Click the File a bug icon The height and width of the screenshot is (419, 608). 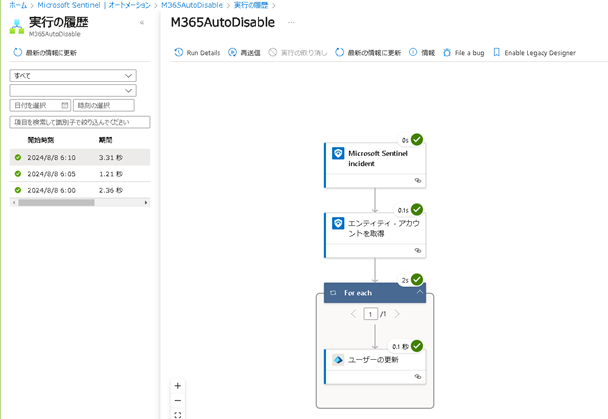[x=446, y=52]
